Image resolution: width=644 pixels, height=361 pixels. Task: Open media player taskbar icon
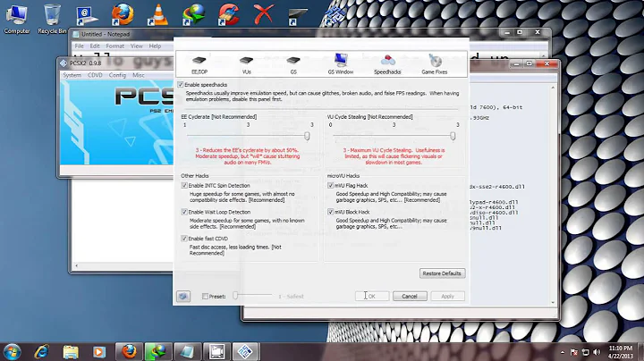[98, 352]
